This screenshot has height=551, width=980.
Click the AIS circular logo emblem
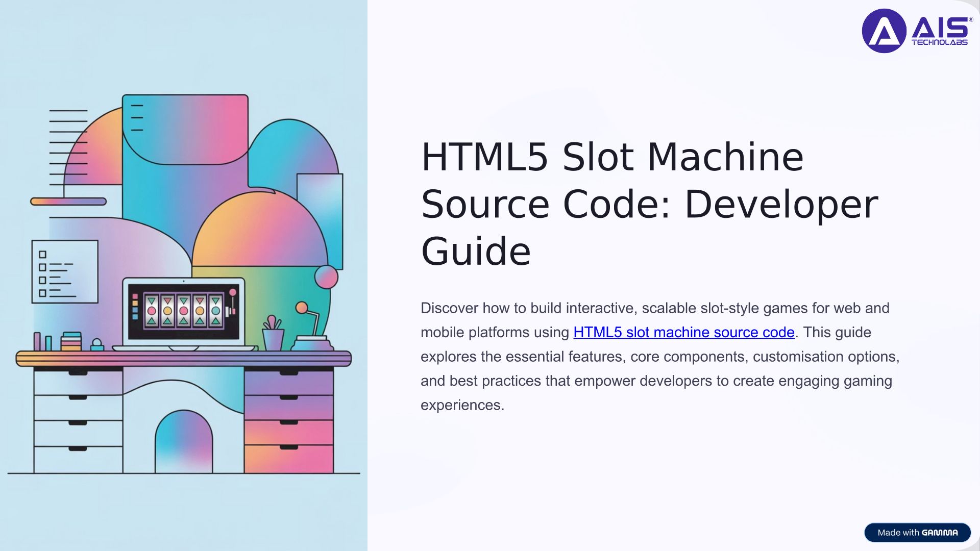(x=884, y=31)
